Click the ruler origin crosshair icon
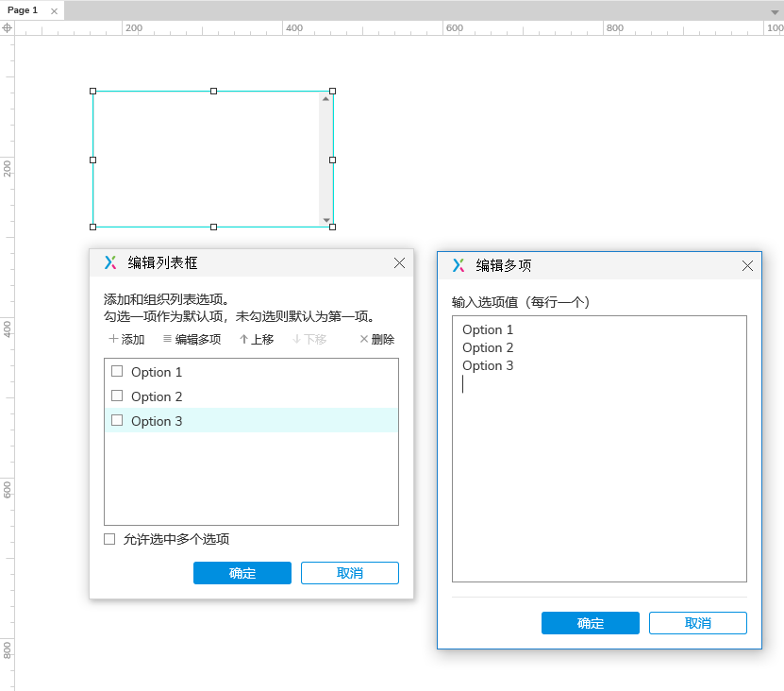Screen dimensions: 784x691 tap(7, 28)
